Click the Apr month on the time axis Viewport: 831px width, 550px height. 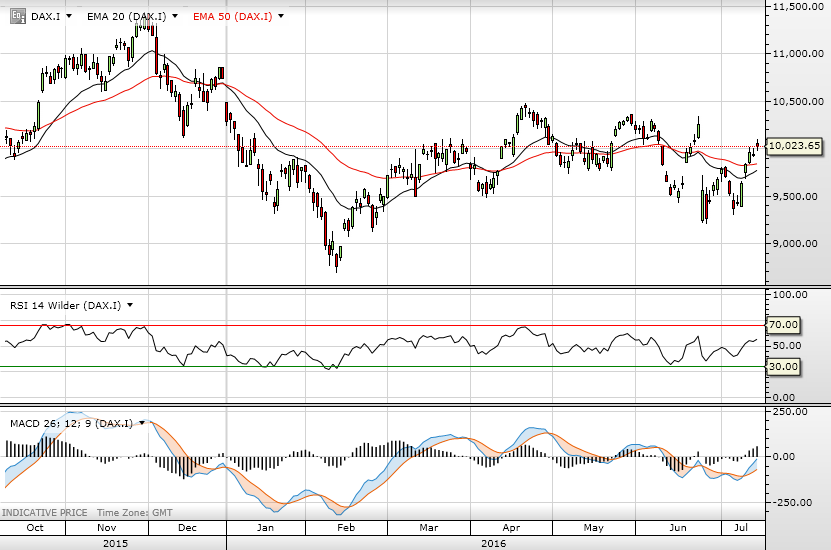(x=511, y=528)
